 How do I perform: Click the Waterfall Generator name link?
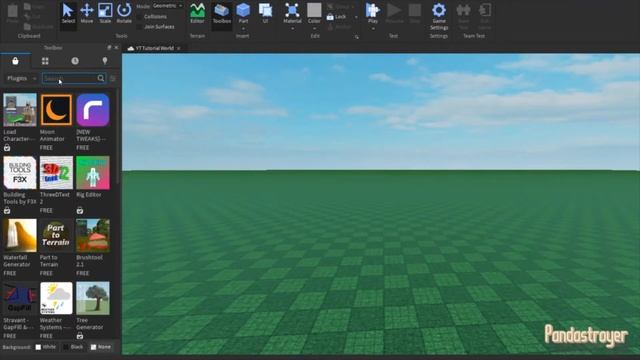[17, 261]
